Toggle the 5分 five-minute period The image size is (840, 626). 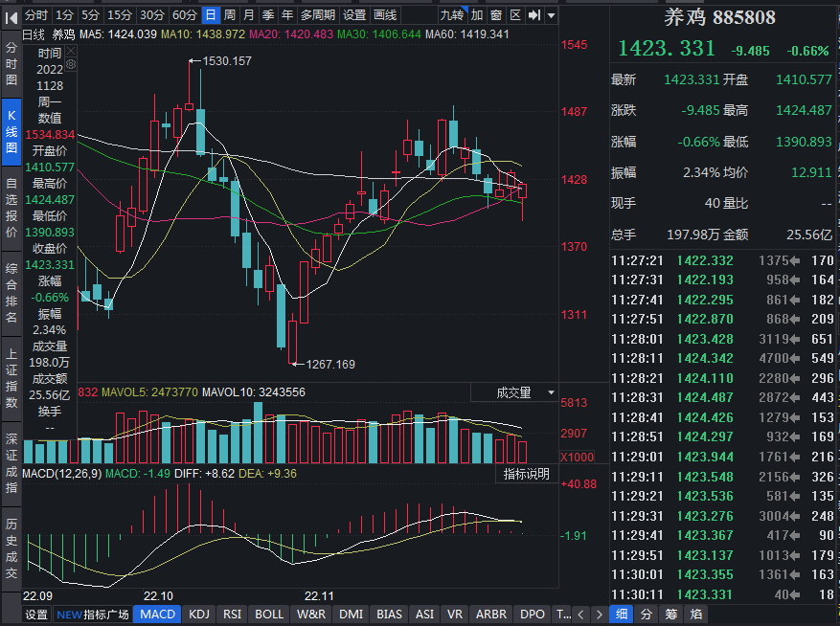click(90, 15)
